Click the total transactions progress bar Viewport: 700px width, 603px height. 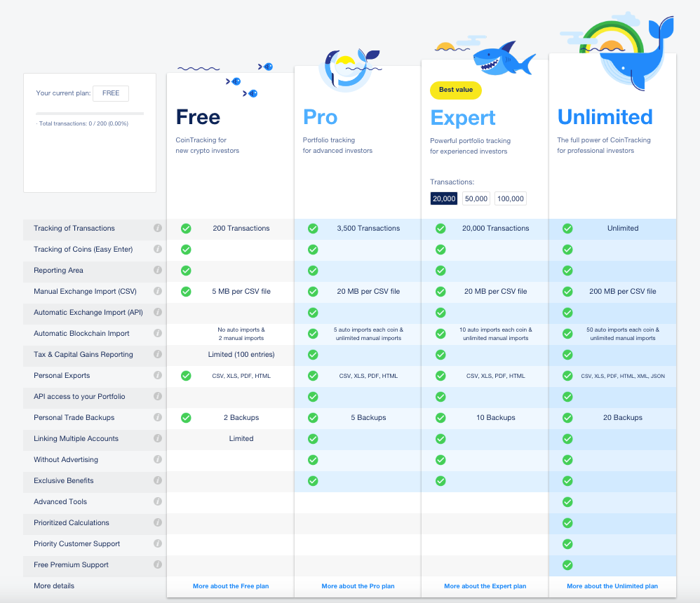[90, 114]
